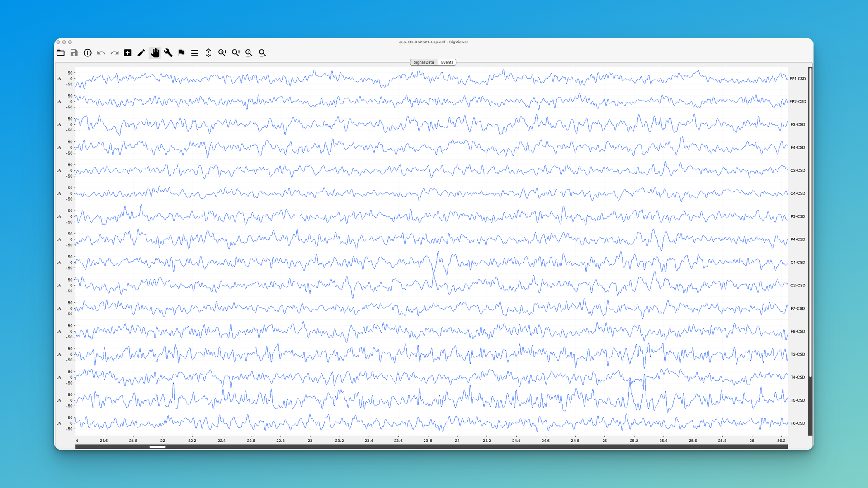Open the wrench options tool

coord(168,53)
